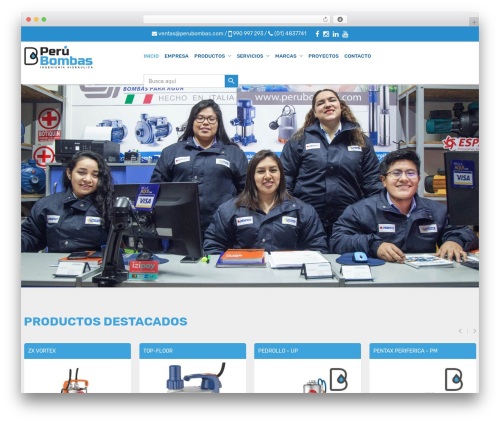Expand the Productos dropdown menu
Screen dimensions: 500x423
point(212,56)
